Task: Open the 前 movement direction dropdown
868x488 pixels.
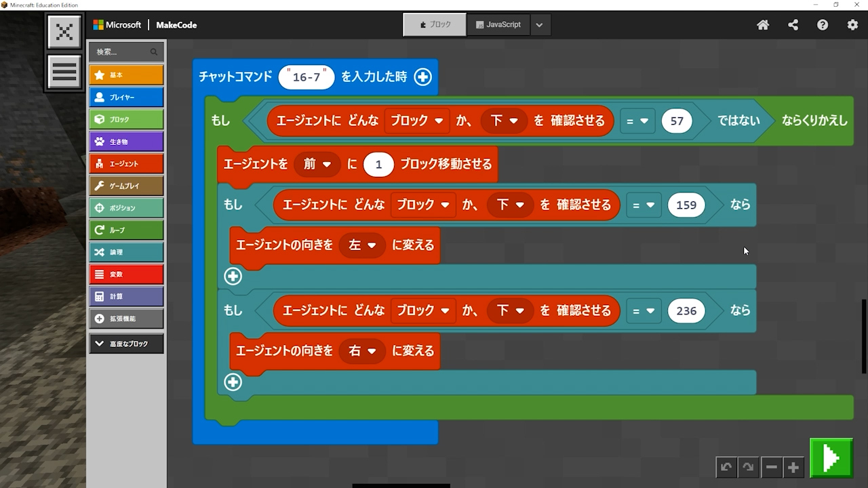Action: click(317, 164)
